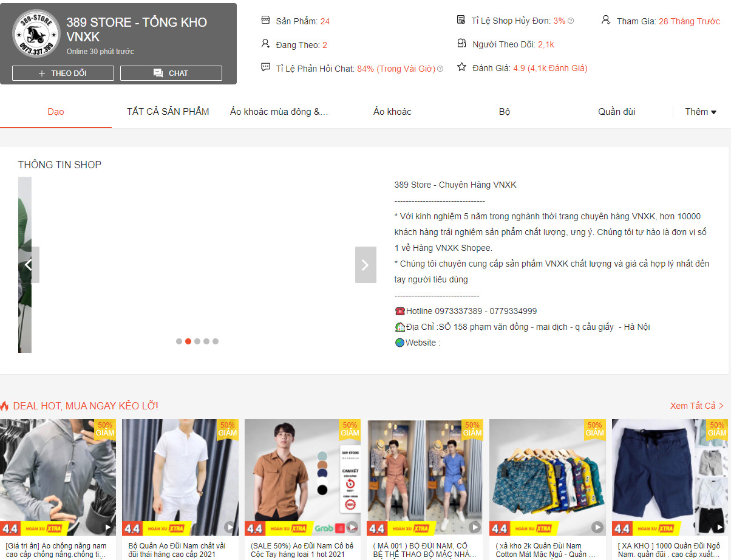Open Xem Tất Cả deals link
Screen dimensions: 731x560
(697, 406)
